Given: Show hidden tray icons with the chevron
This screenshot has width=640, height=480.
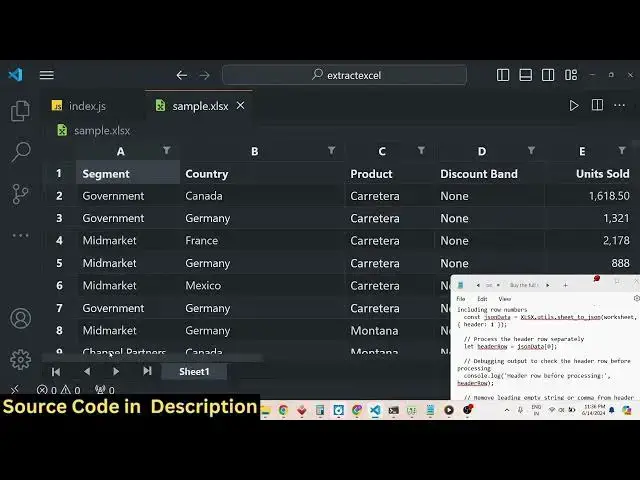Looking at the screenshot, I should pyautogui.click(x=507, y=410).
